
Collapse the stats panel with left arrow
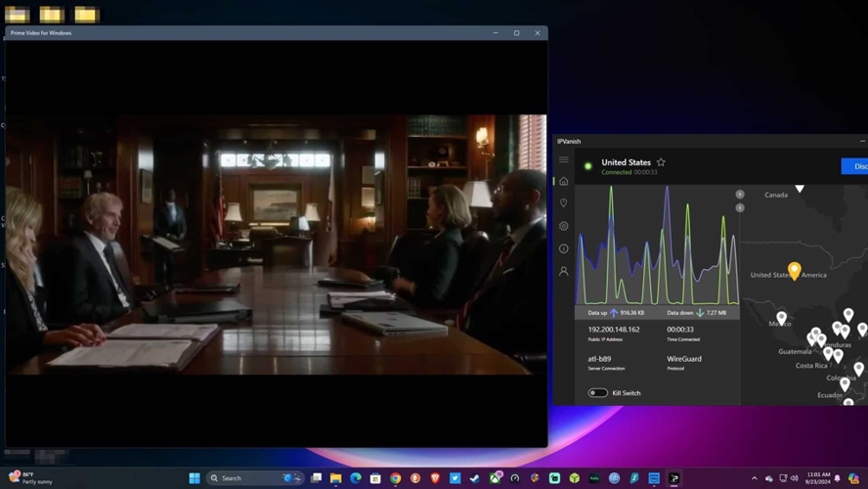(740, 207)
